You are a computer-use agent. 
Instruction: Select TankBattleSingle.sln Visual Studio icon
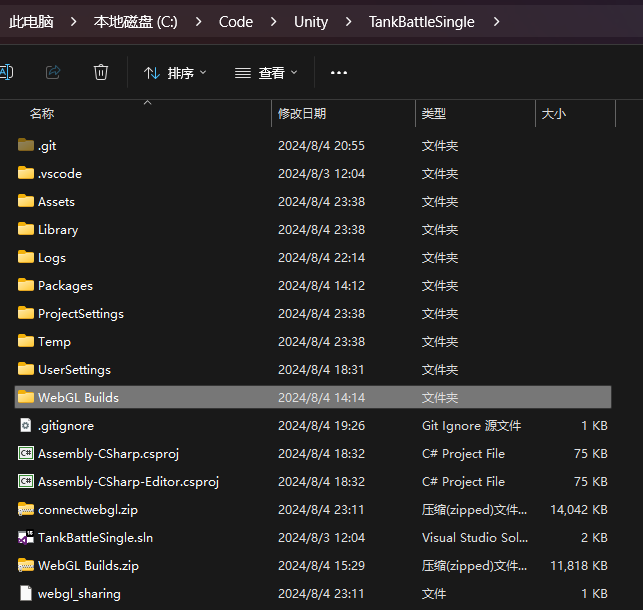click(x=26, y=537)
